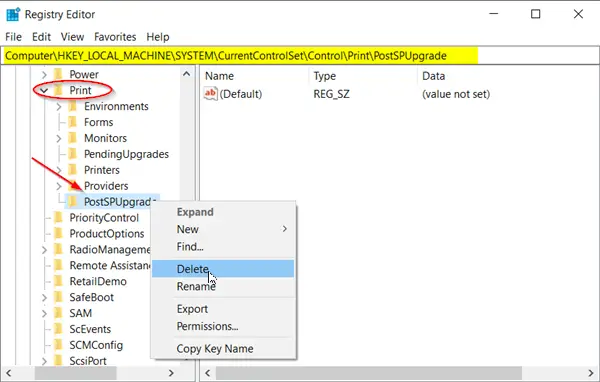
Task: Select the PriorityControl tree key
Action: pyautogui.click(x=104, y=218)
